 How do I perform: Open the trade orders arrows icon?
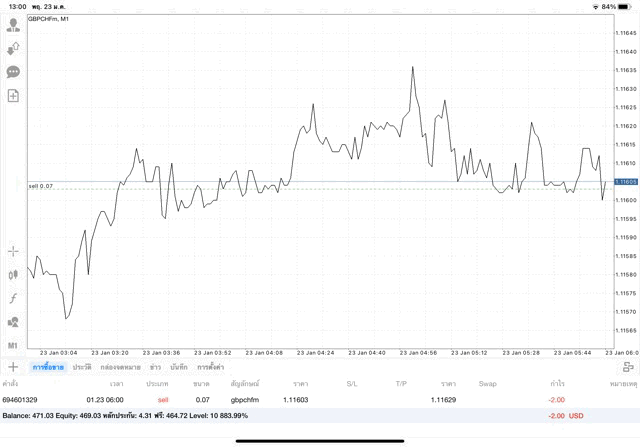(13, 49)
